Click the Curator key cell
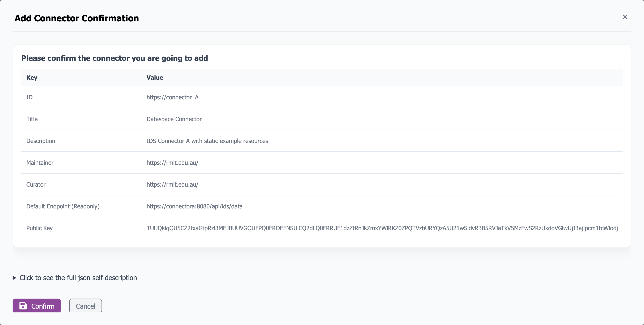This screenshot has width=644, height=325. [36, 184]
